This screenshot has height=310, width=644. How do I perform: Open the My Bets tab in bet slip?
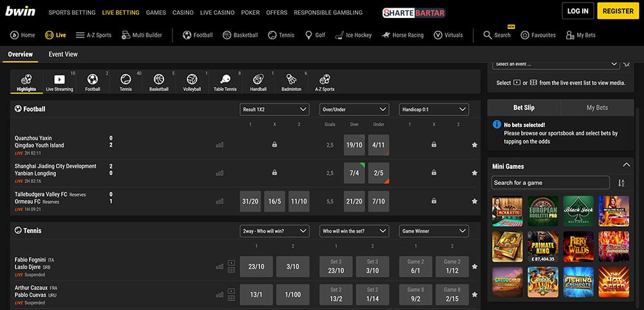(x=597, y=108)
